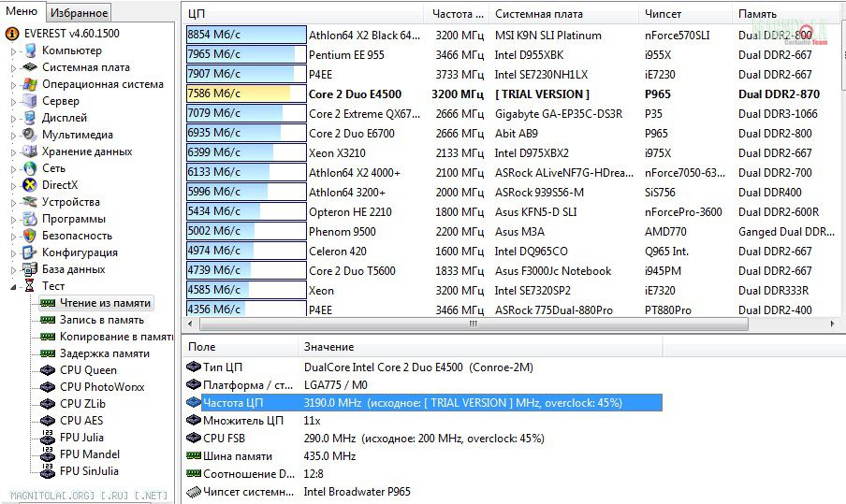The image size is (846, 504).
Task: Click the Сервер icon
Action: pyautogui.click(x=30, y=101)
